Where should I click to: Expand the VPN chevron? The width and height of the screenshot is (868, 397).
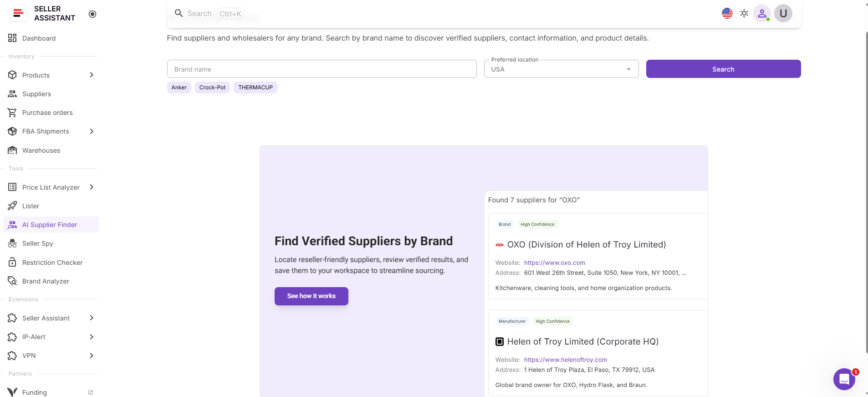(92, 356)
